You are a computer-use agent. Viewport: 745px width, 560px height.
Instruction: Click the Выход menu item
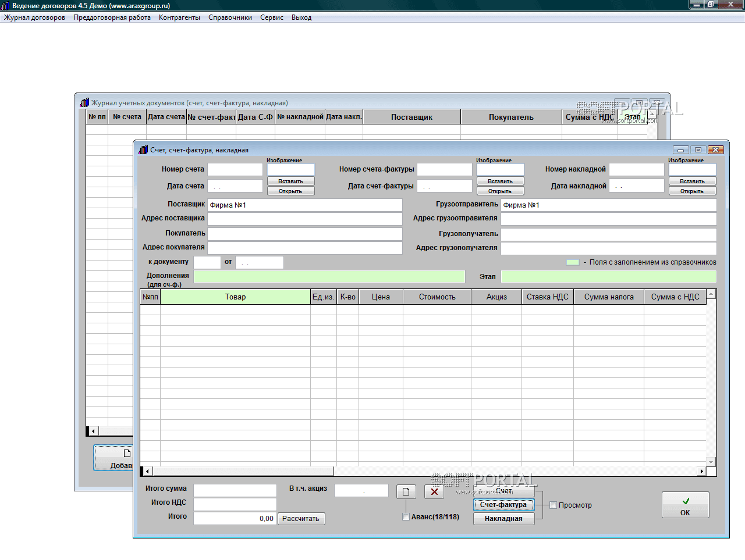click(301, 17)
